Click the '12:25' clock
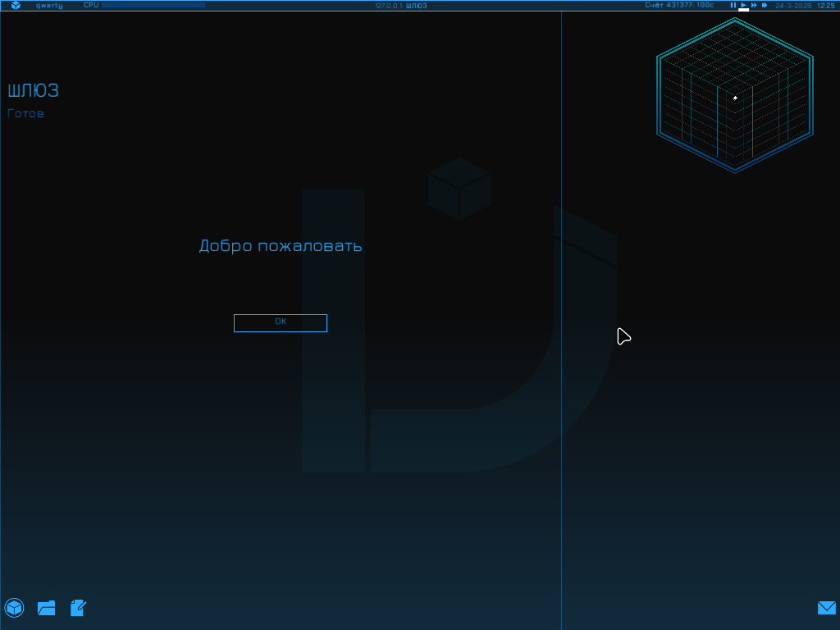This screenshot has height=630, width=840. coord(826,6)
